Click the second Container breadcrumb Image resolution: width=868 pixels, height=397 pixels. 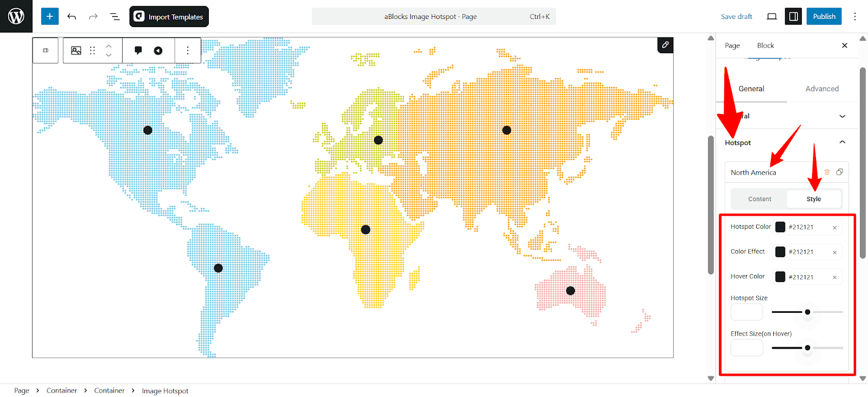tap(109, 390)
